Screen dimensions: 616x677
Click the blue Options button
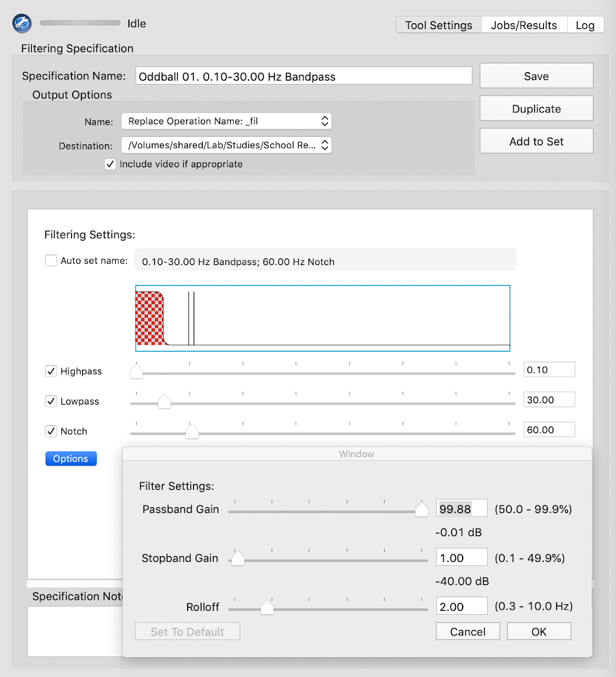71,459
